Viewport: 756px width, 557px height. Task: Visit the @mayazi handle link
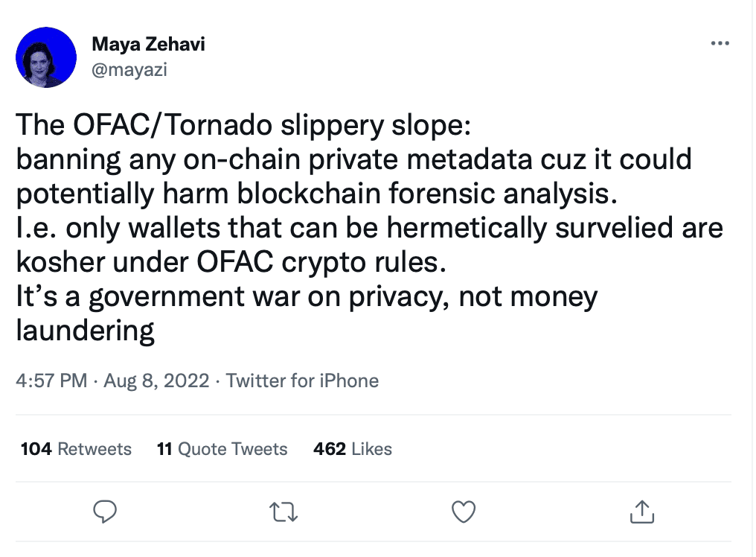point(129,69)
